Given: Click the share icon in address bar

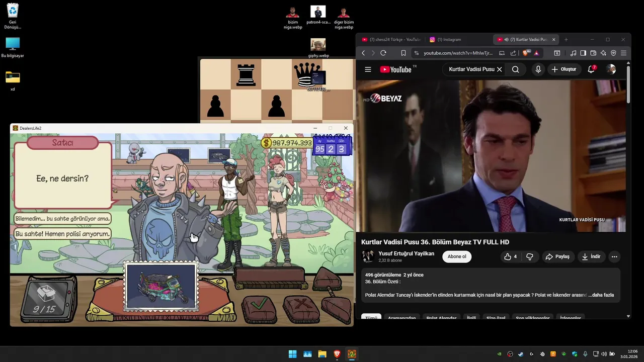Looking at the screenshot, I should [x=513, y=53].
